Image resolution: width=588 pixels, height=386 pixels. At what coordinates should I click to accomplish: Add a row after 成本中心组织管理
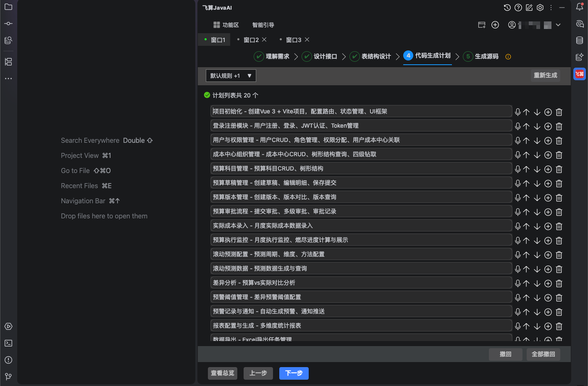(548, 154)
